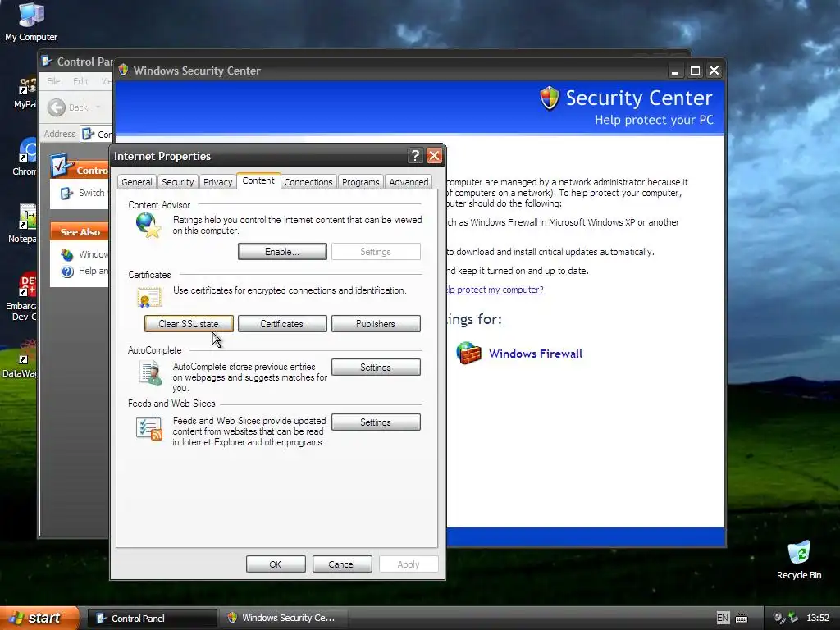This screenshot has width=840, height=630.
Task: Click the Back button dropdown arrow in Control Panel
Action: click(98, 107)
